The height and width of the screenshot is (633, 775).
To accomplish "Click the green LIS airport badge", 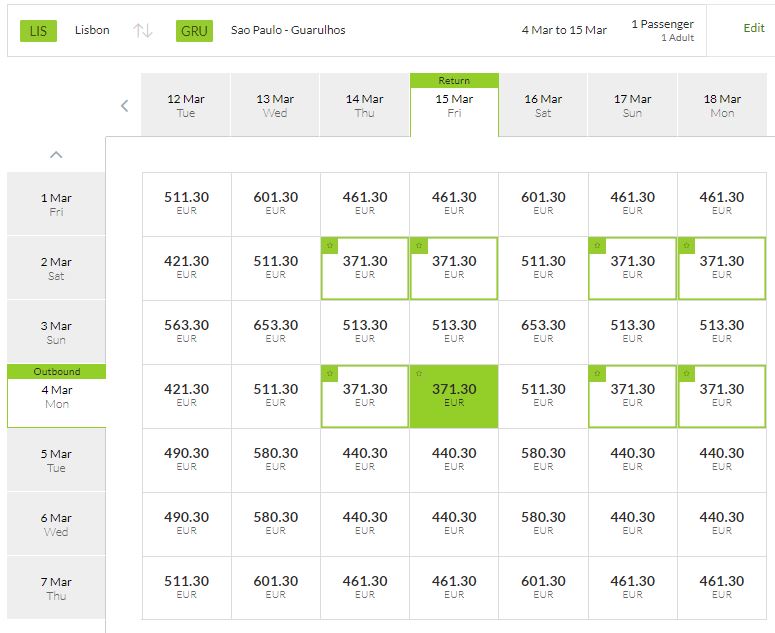I will (x=38, y=31).
